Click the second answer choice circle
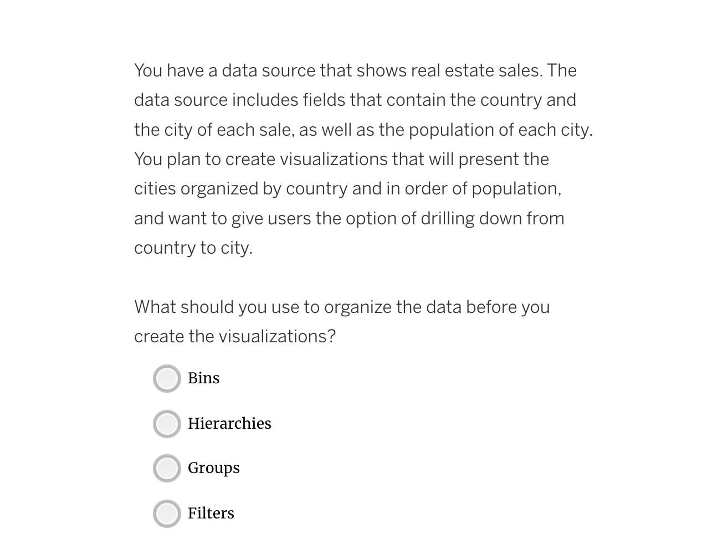Viewport: 728px width, 560px height. pos(166,424)
